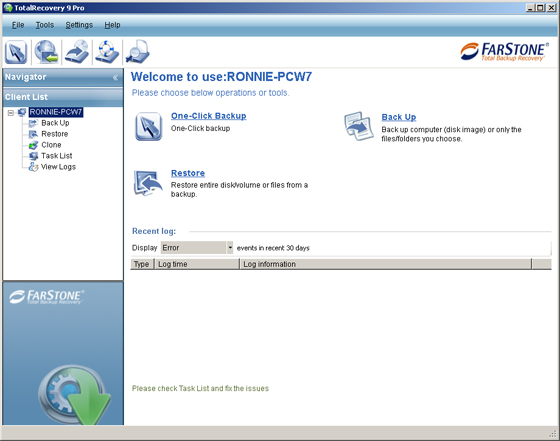Select Back Up in the client tree

tap(55, 123)
